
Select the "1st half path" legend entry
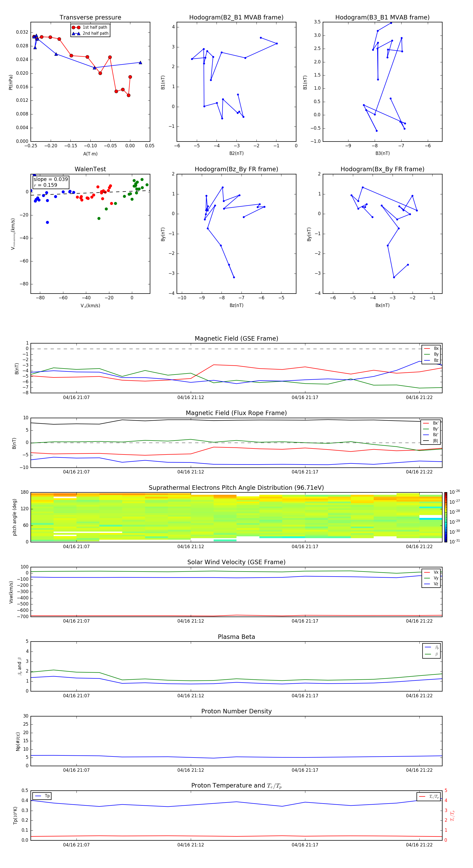tap(90, 27)
